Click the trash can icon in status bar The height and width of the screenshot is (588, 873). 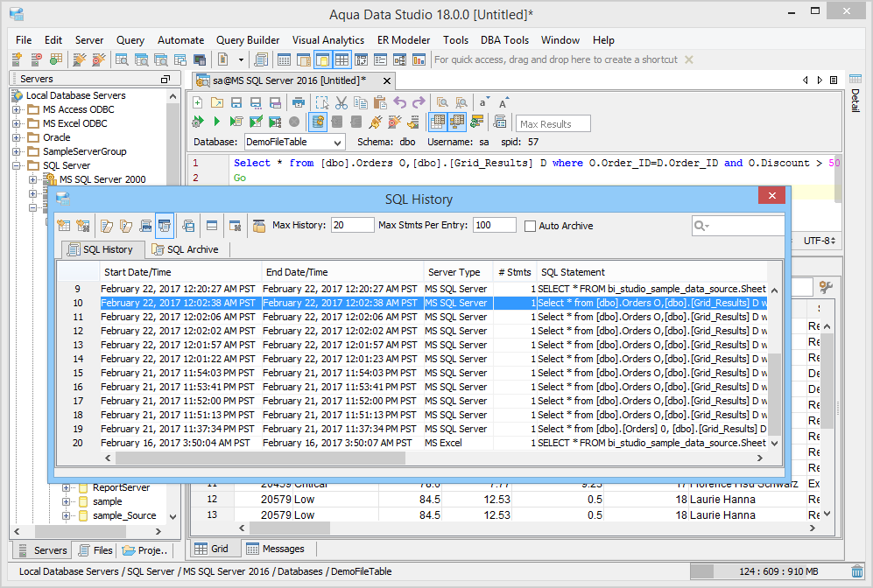pyautogui.click(x=856, y=571)
